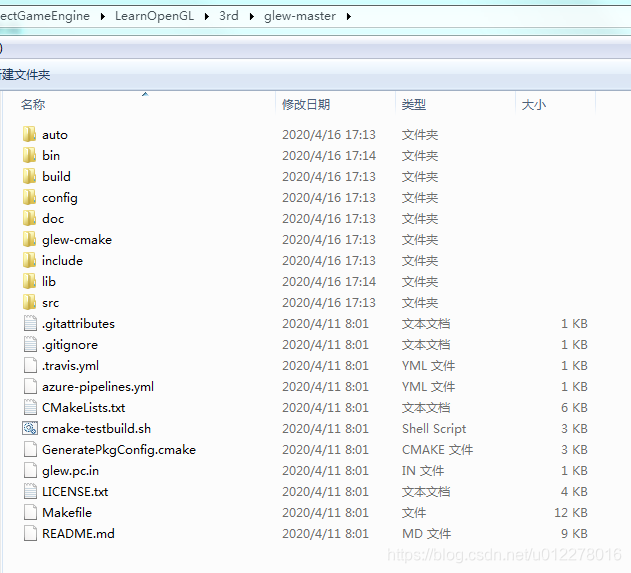Select the .travis.yml file icon
Image resolution: width=631 pixels, height=573 pixels.
[30, 365]
